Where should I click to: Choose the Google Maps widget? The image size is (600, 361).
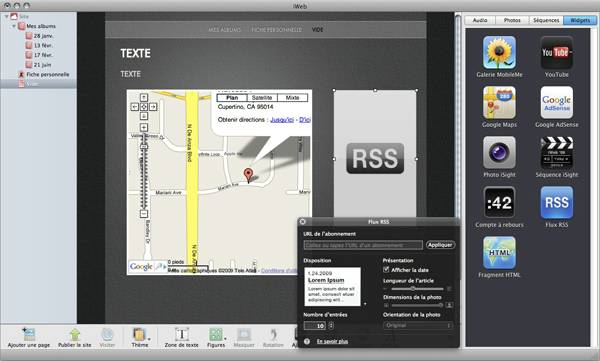[499, 103]
